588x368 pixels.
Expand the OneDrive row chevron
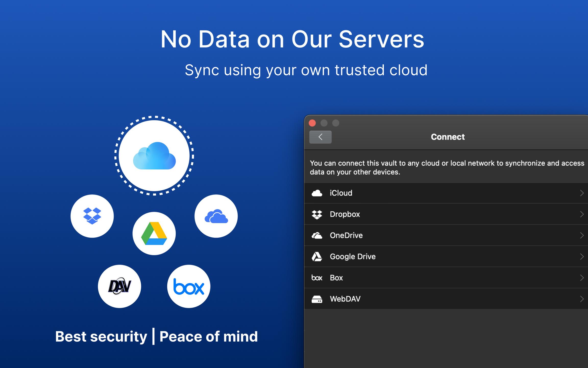click(x=582, y=235)
